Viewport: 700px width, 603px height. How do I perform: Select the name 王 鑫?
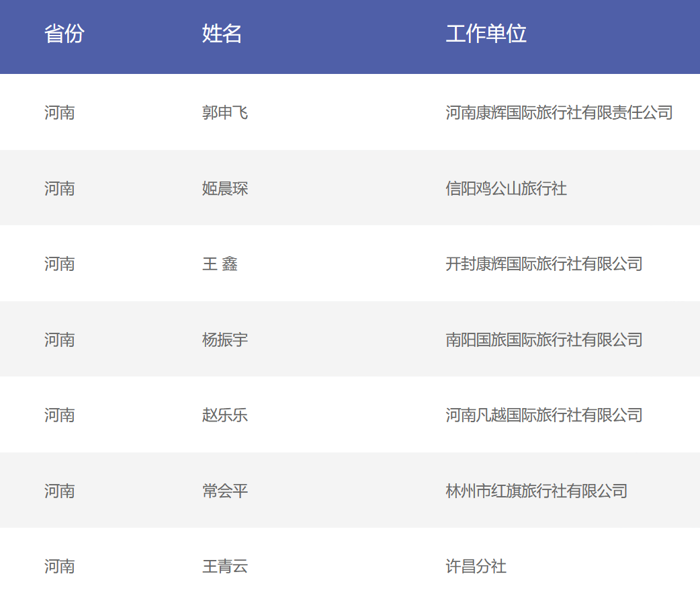click(x=220, y=264)
